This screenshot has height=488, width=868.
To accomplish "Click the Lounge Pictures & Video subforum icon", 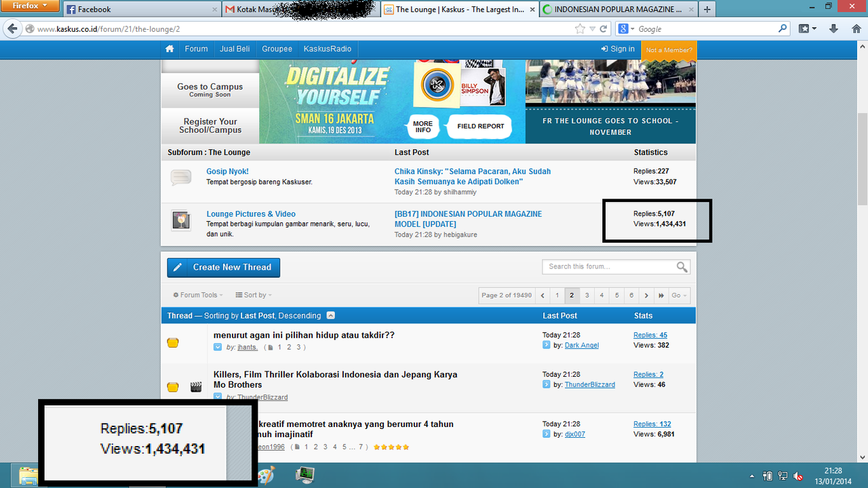I will point(181,220).
